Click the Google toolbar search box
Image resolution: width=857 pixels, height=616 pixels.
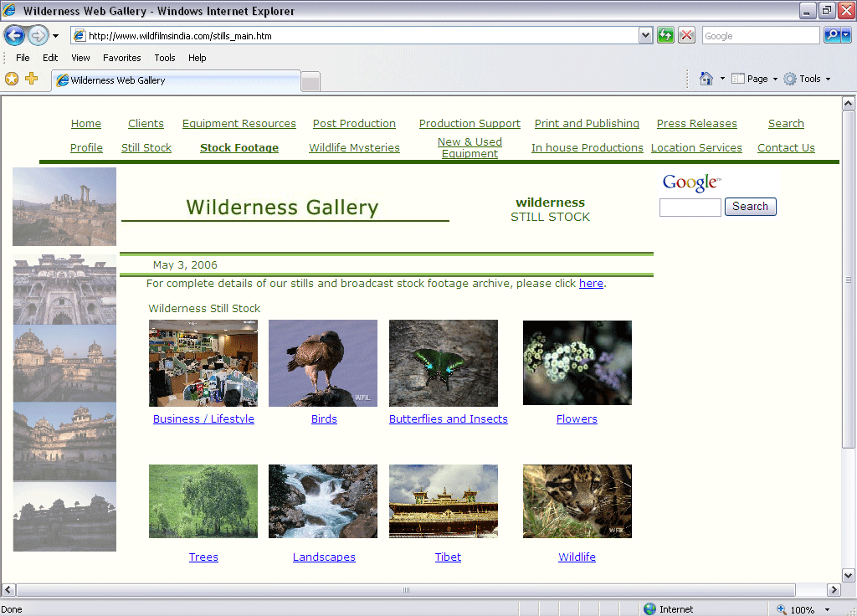tap(761, 35)
